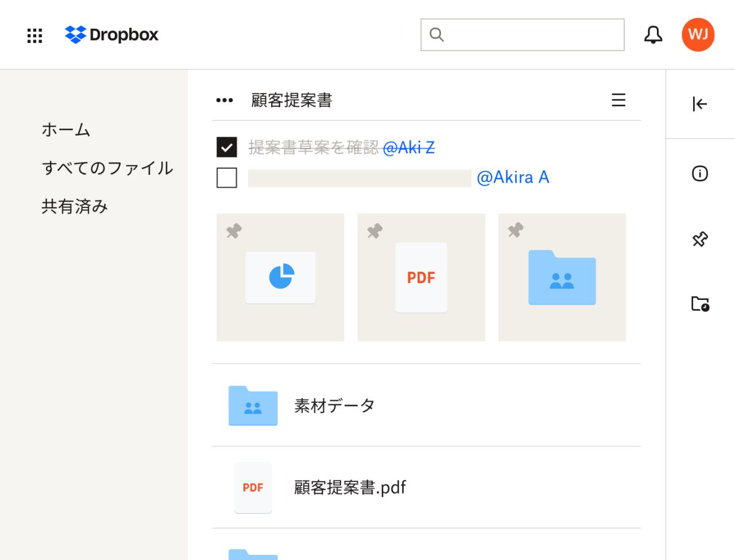Select the 素材データ folder icon
Viewport: 735px width, 560px height.
253,406
